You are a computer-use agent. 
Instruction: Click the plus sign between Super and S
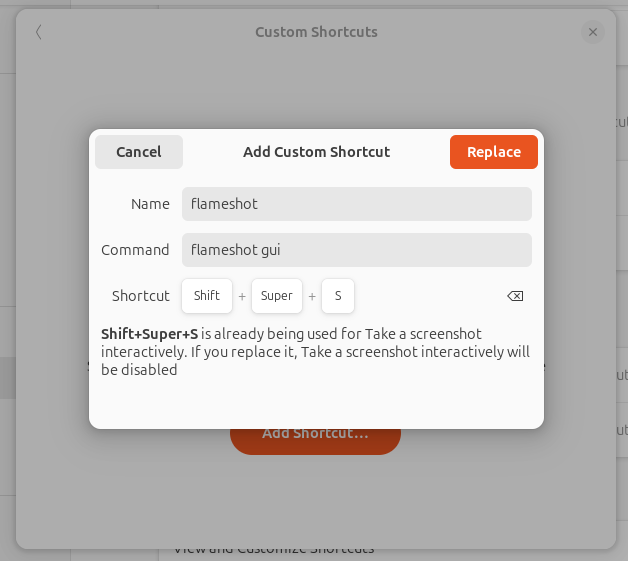pos(312,297)
